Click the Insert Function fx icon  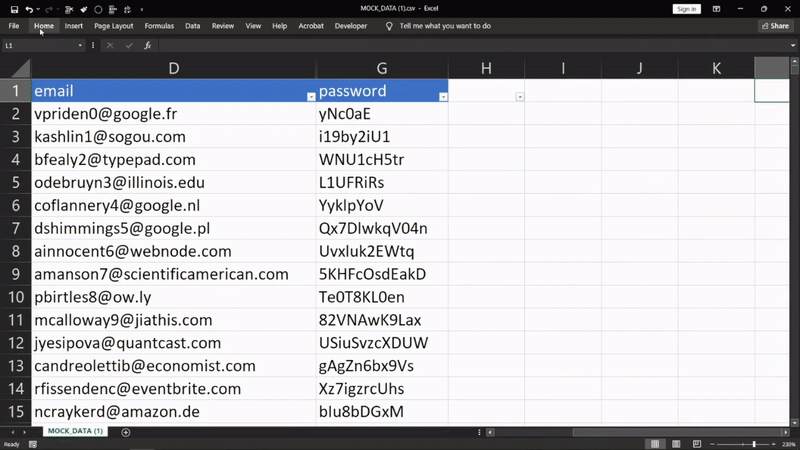147,45
